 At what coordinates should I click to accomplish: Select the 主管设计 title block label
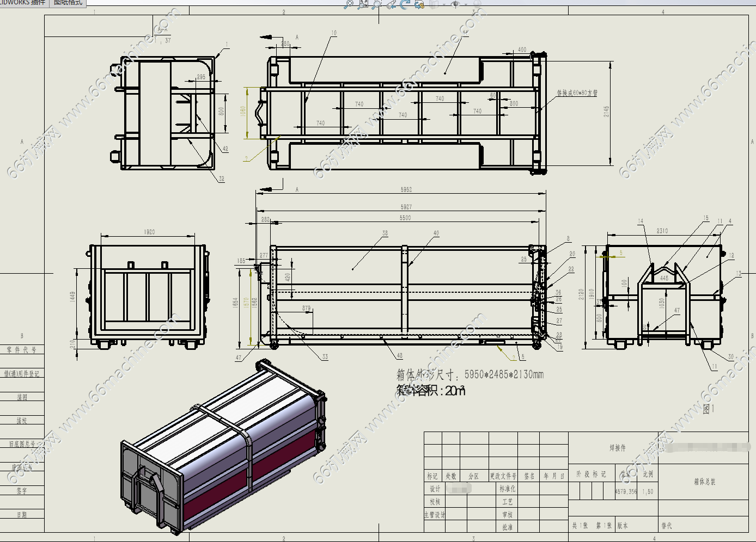435,514
